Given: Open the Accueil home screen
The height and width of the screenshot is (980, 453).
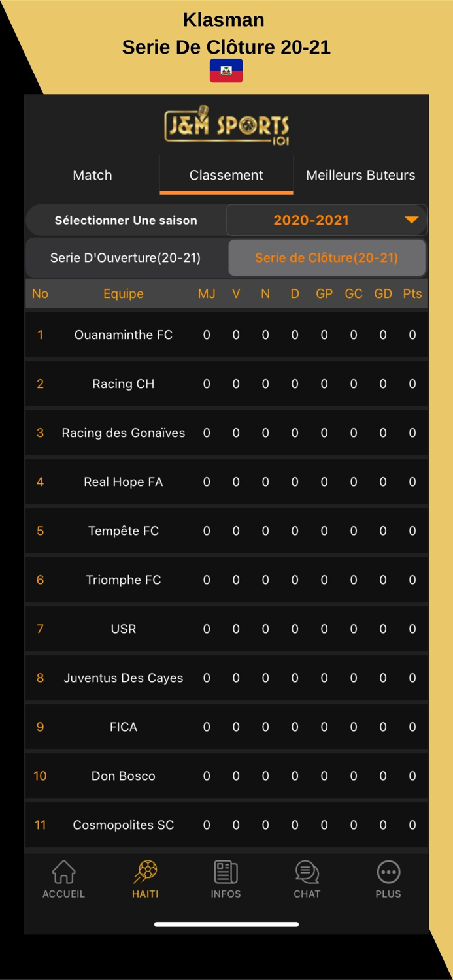Looking at the screenshot, I should pyautogui.click(x=63, y=879).
